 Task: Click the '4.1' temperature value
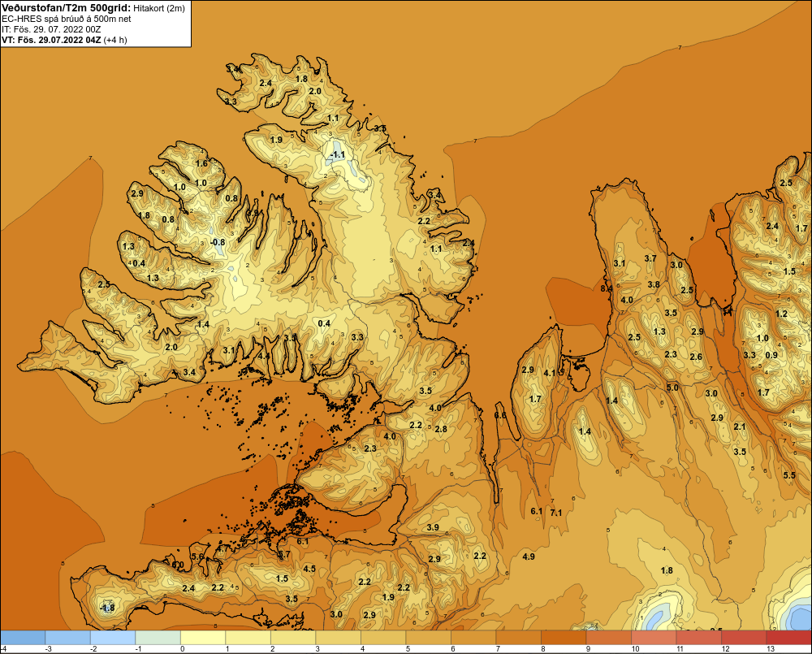point(550,373)
